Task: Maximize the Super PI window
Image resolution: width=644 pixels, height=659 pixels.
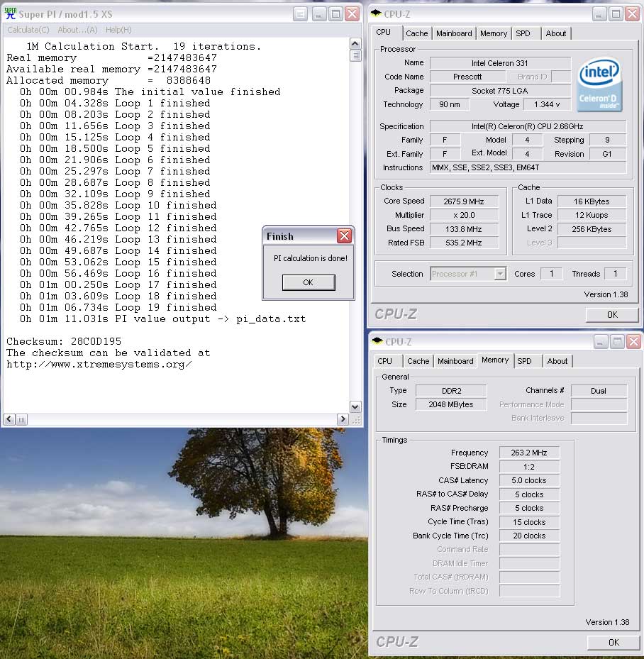Action: [335, 14]
